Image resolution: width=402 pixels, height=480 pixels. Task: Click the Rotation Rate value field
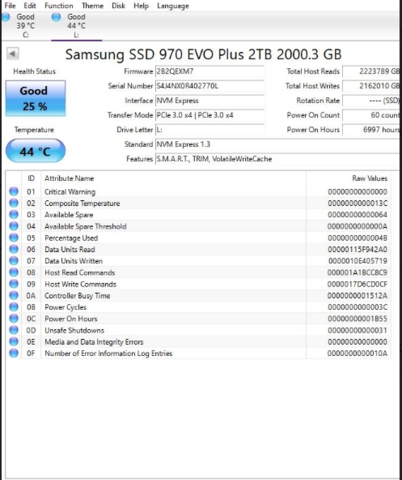point(371,101)
